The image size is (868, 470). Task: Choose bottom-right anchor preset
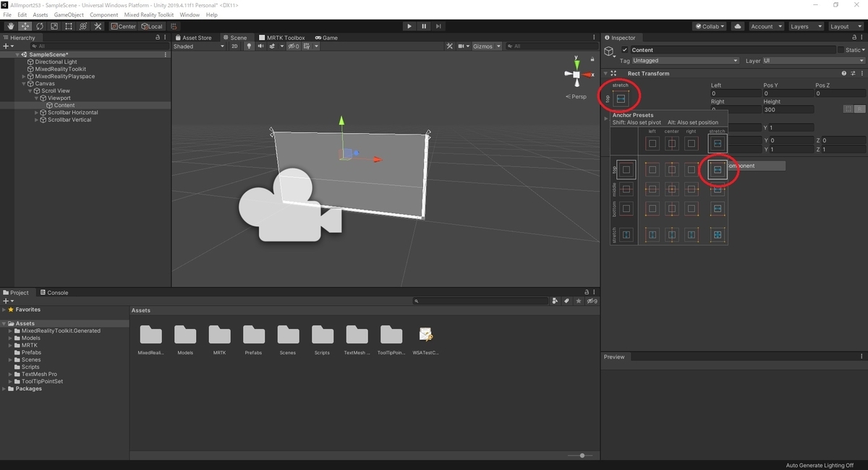[x=692, y=209]
